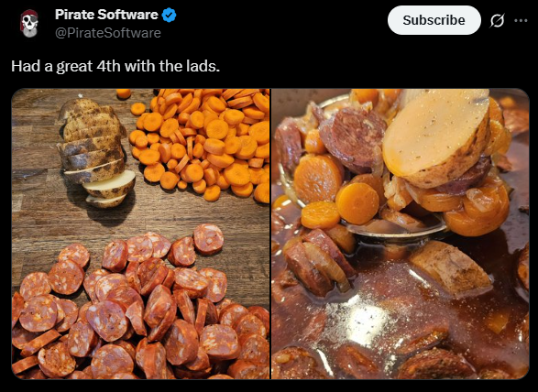The width and height of the screenshot is (538, 392).
Task: Click the Grok slashed-circle icon
Action: [497, 20]
